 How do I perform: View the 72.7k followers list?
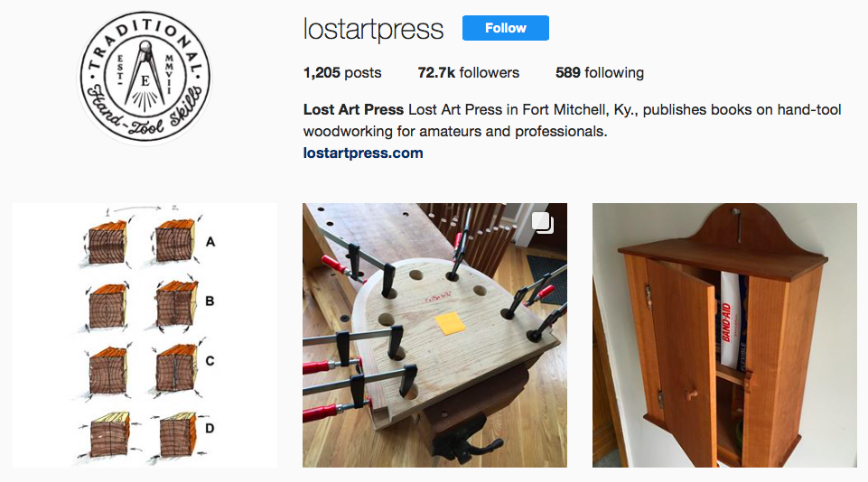click(468, 72)
